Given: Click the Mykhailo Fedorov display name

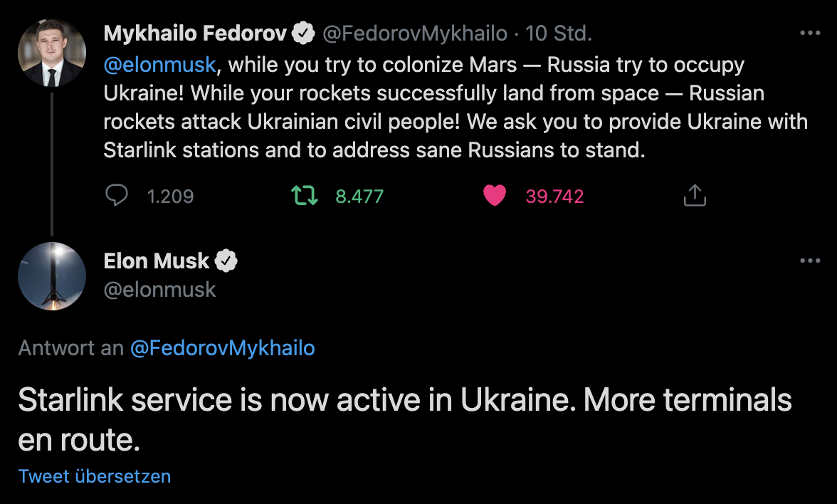Looking at the screenshot, I should pyautogui.click(x=195, y=33).
